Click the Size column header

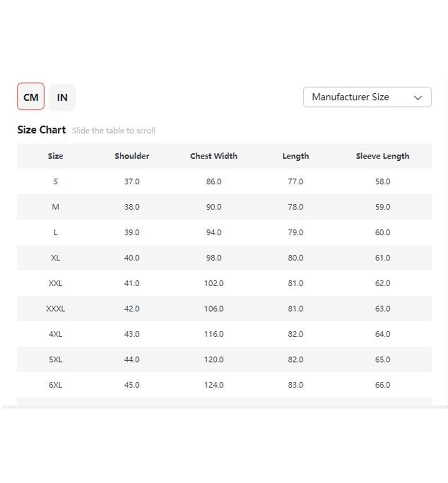[56, 156]
